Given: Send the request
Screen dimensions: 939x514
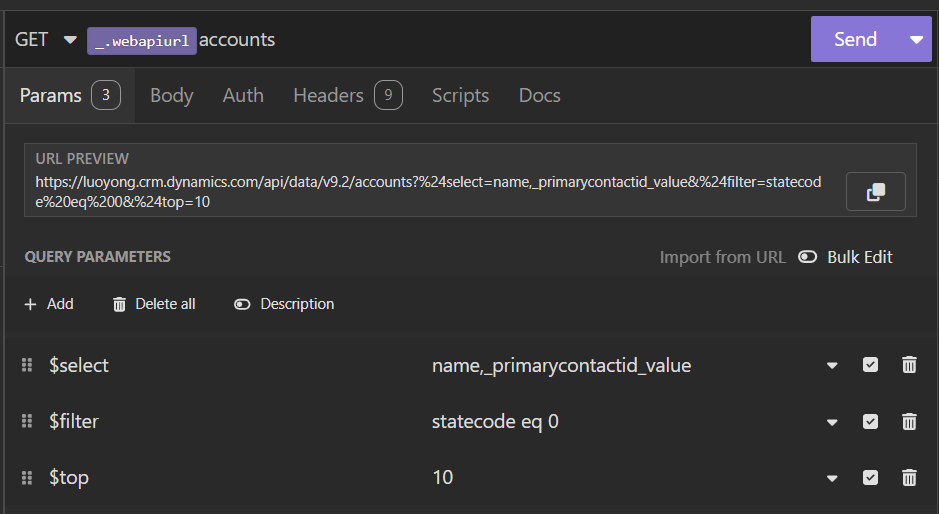Looking at the screenshot, I should 855,40.
